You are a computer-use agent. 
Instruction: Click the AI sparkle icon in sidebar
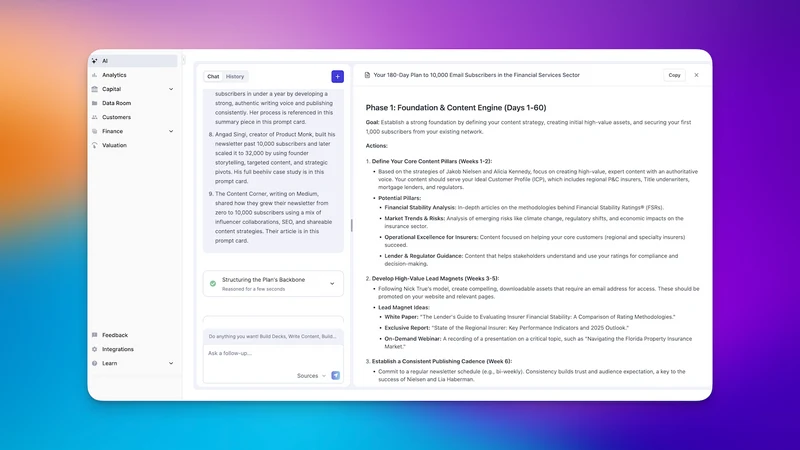coord(94,61)
